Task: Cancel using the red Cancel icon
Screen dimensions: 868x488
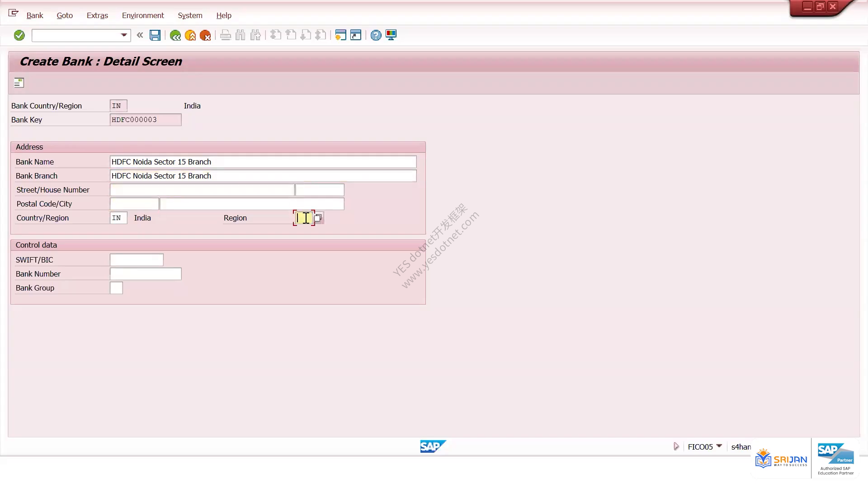Action: (205, 35)
